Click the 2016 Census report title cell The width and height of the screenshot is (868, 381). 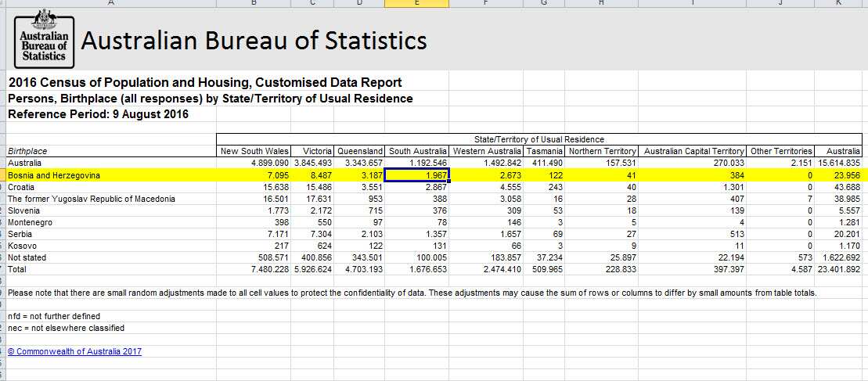[204, 82]
